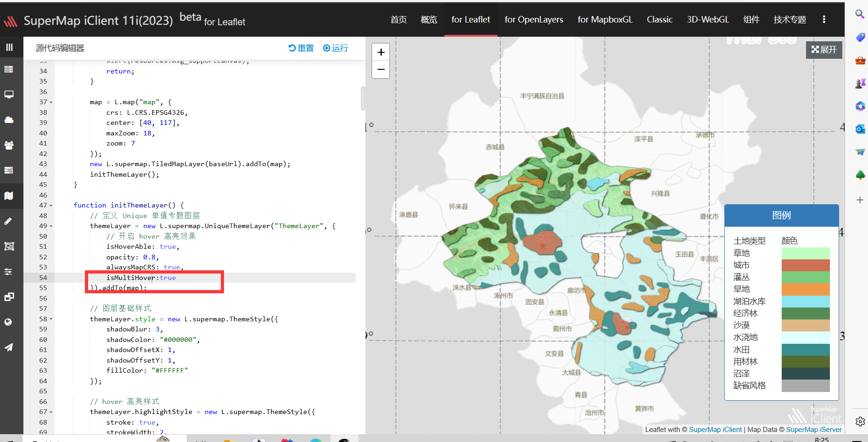Image resolution: width=868 pixels, height=442 pixels.
Task: Click the SuperMap logo icon
Action: click(10, 21)
